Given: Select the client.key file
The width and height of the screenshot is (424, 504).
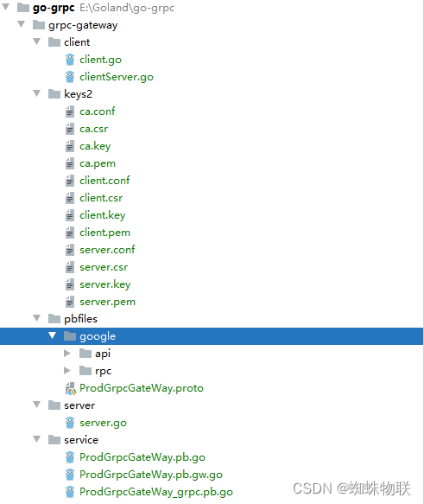Looking at the screenshot, I should point(103,215).
